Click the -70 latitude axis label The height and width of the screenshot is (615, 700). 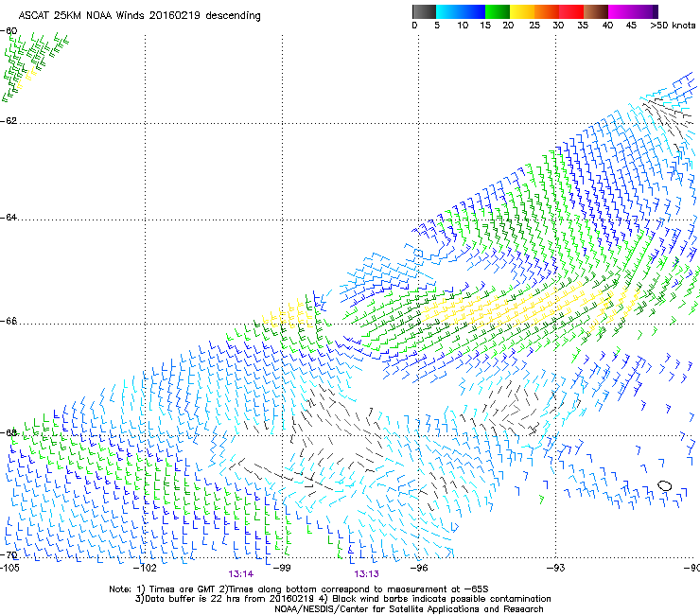click(x=9, y=554)
